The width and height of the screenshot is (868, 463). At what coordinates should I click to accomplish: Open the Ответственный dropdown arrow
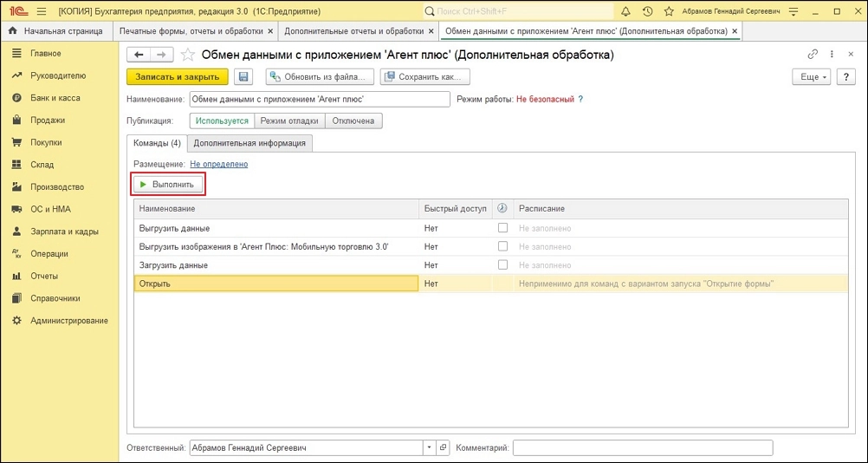click(431, 447)
